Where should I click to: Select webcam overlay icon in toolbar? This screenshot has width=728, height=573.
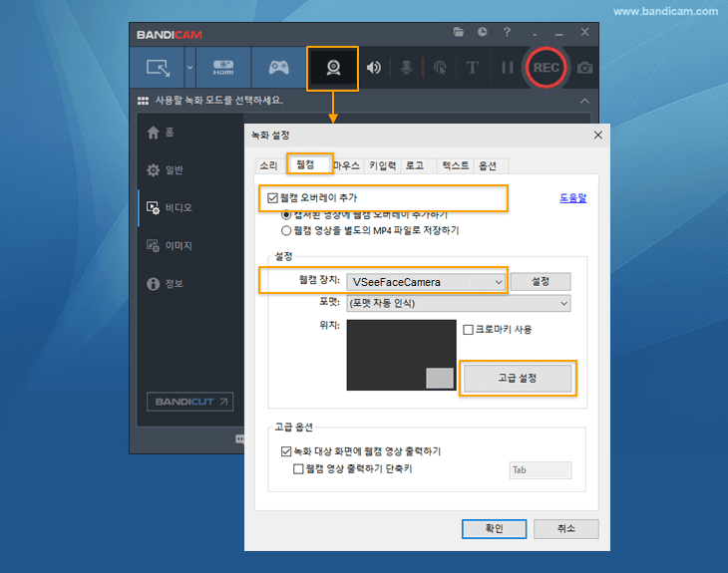[333, 68]
